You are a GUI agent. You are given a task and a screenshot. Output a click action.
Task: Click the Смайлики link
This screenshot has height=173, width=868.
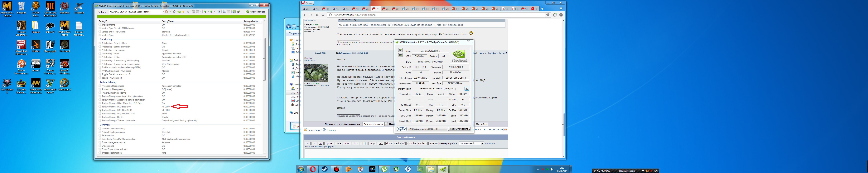pyautogui.click(x=490, y=143)
